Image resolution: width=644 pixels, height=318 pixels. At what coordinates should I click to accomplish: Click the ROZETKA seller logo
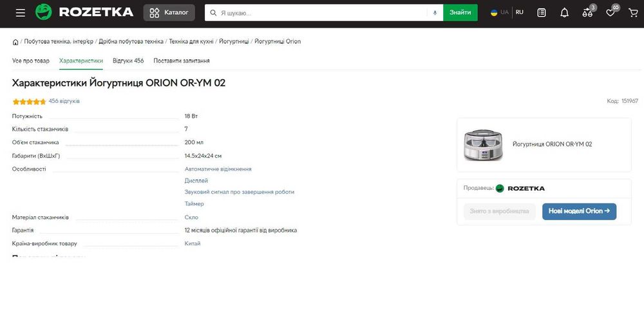(520, 189)
